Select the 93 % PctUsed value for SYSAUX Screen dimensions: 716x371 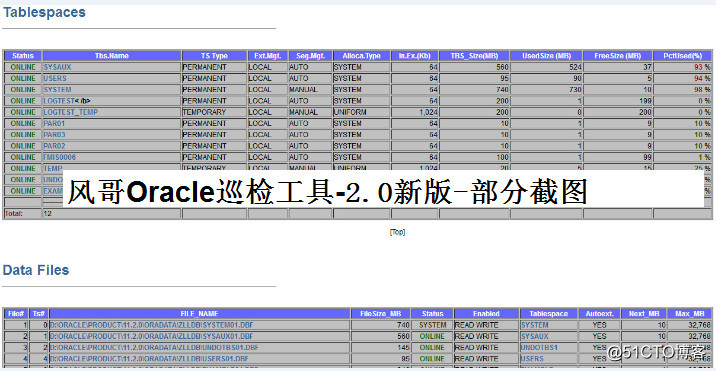point(702,67)
